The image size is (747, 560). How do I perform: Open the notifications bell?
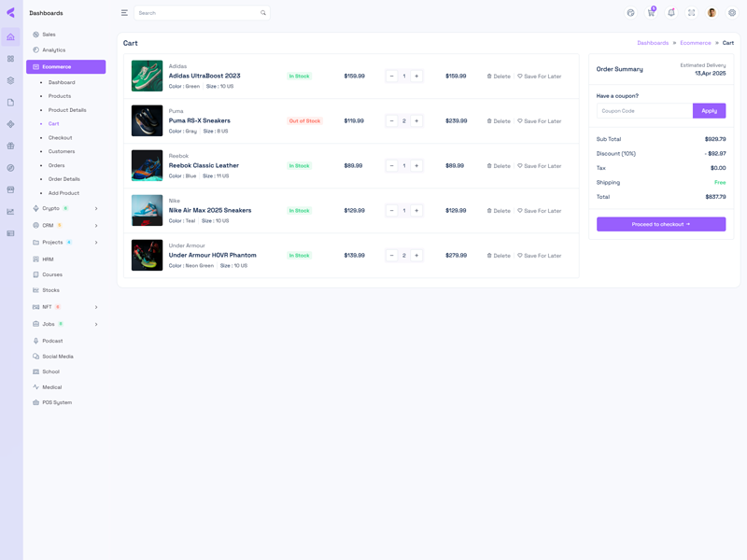point(671,13)
